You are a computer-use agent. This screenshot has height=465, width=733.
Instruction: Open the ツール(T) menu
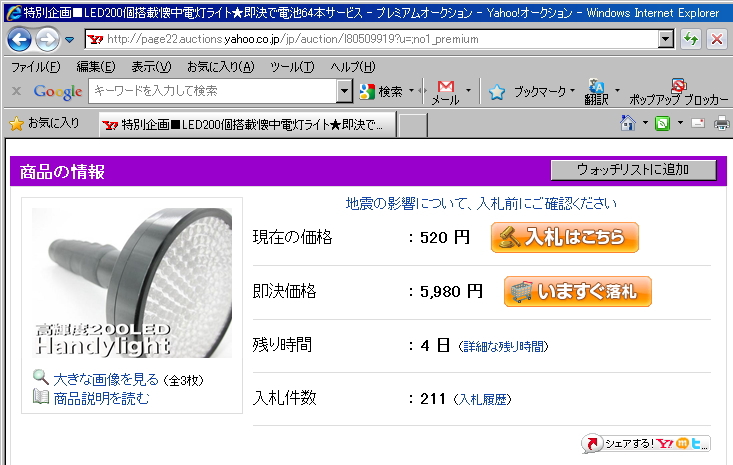click(292, 66)
